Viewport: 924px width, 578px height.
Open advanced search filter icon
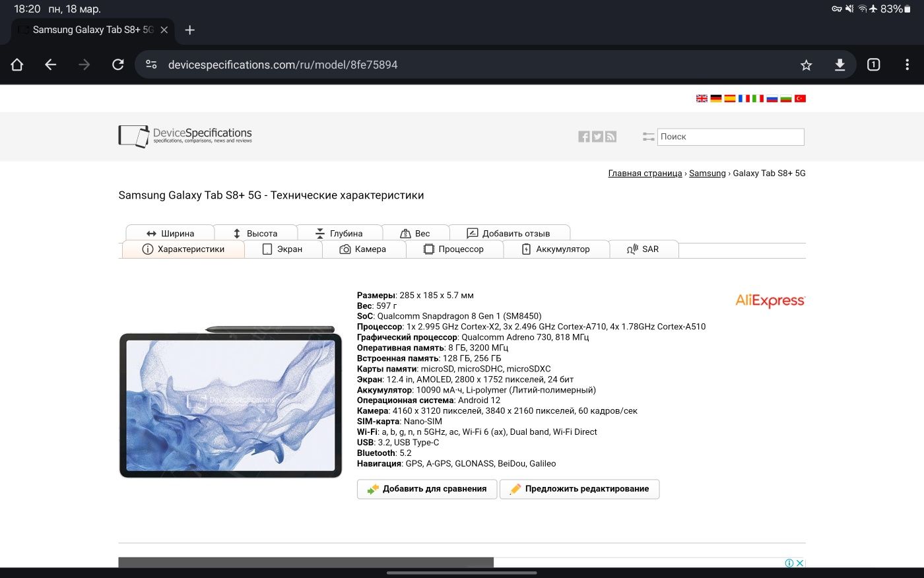coord(648,137)
